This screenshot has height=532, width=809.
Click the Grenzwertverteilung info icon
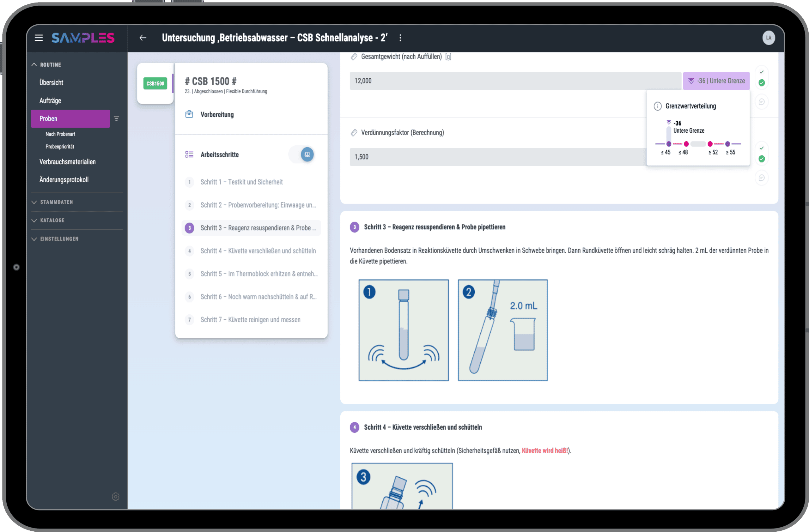(657, 106)
